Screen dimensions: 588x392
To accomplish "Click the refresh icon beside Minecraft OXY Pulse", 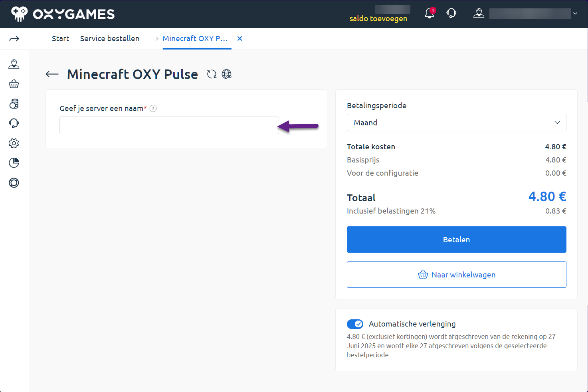I will (211, 74).
